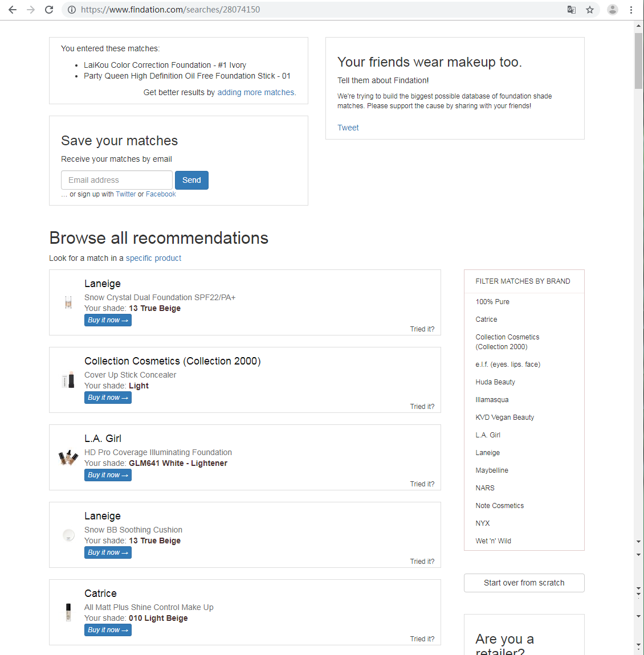Viewport: 644px width, 655px height.
Task: Click the Tweet link
Action: tap(348, 128)
